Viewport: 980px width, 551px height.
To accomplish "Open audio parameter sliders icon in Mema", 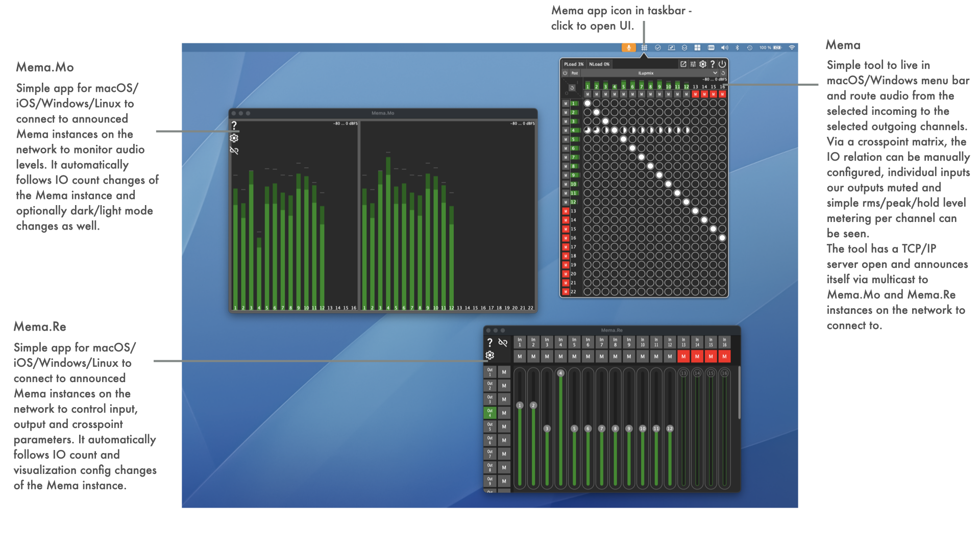I will [693, 64].
